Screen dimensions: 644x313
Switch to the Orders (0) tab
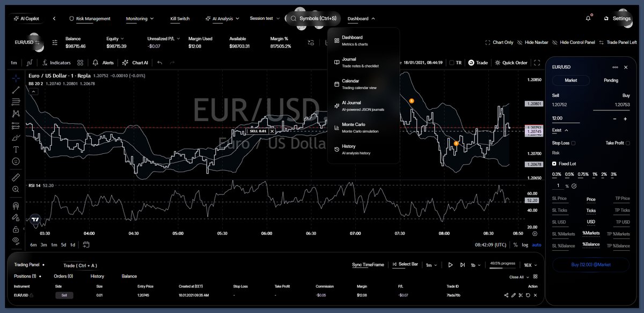[x=63, y=277]
